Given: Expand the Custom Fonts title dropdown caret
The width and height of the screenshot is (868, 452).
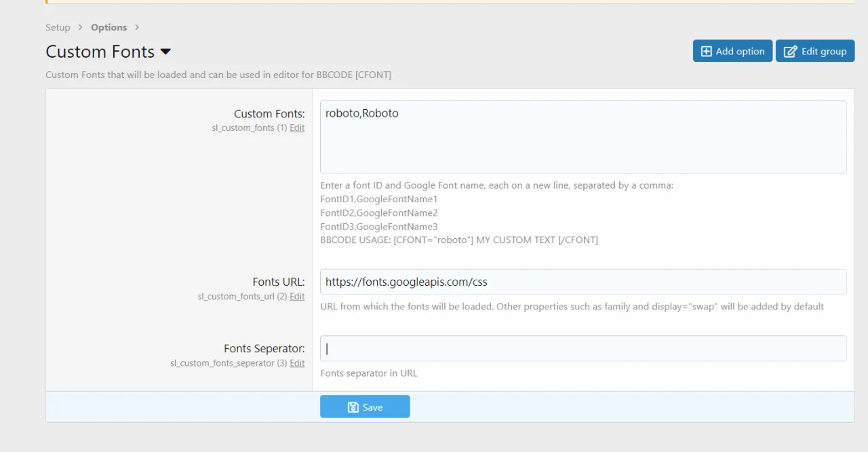Looking at the screenshot, I should pyautogui.click(x=165, y=52).
